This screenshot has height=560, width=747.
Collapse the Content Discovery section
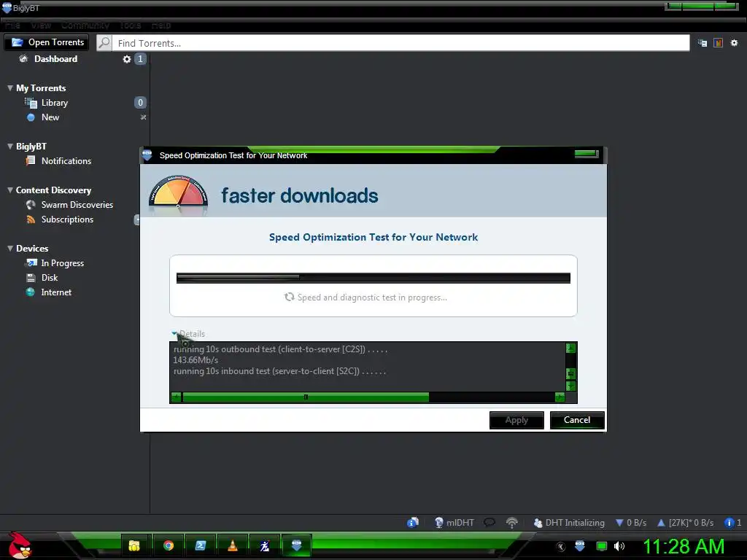pos(10,190)
